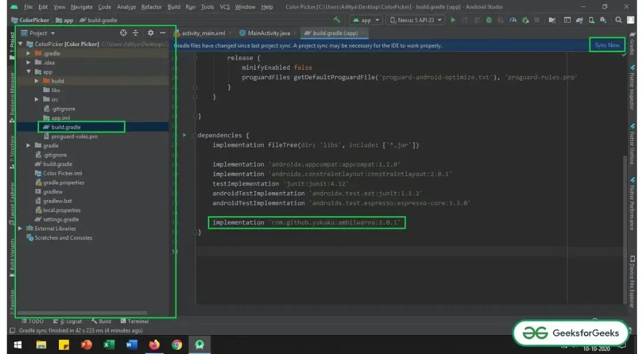Click the Make Project hammer icon

pos(337,20)
